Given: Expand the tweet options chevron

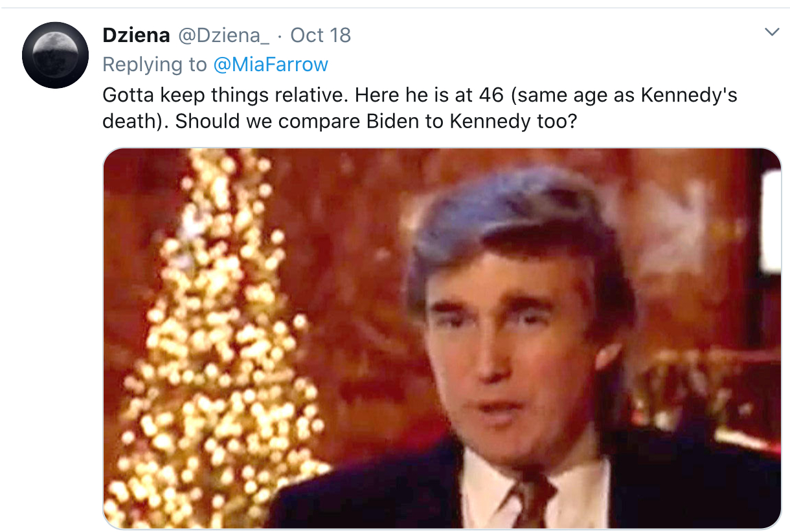Looking at the screenshot, I should (x=772, y=32).
